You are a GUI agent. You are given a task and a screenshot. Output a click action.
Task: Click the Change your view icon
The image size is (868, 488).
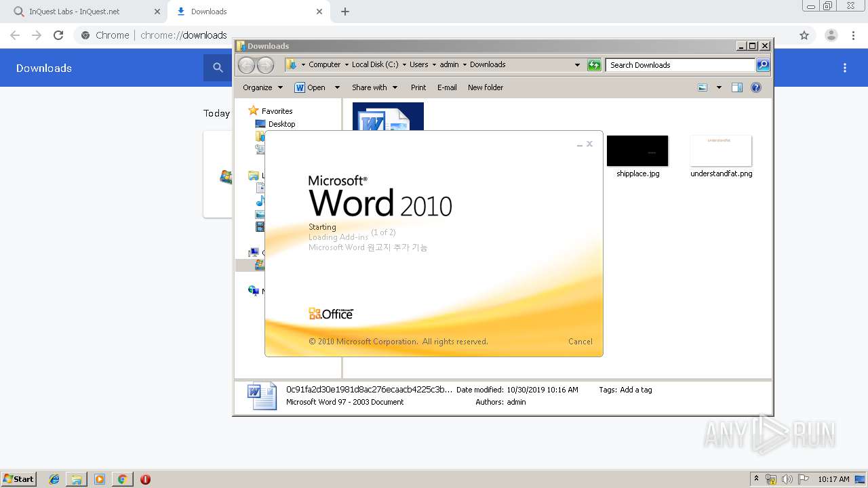703,87
